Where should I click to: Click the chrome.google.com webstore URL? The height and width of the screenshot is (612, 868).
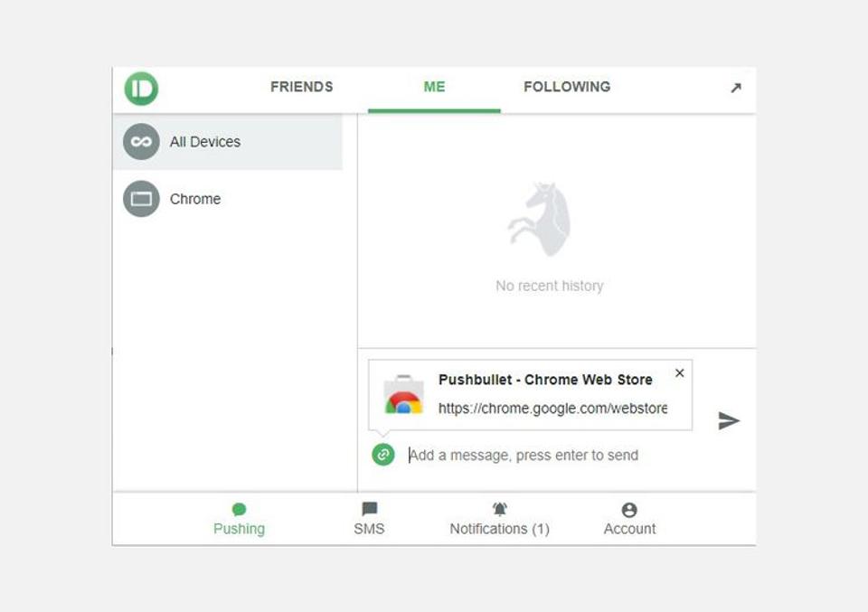pyautogui.click(x=552, y=409)
